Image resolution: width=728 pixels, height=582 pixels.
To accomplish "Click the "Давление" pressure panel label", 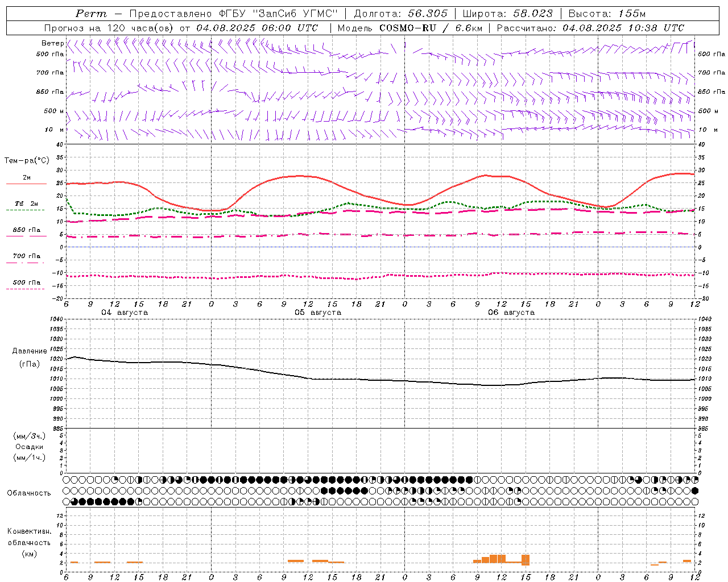I will (30, 351).
